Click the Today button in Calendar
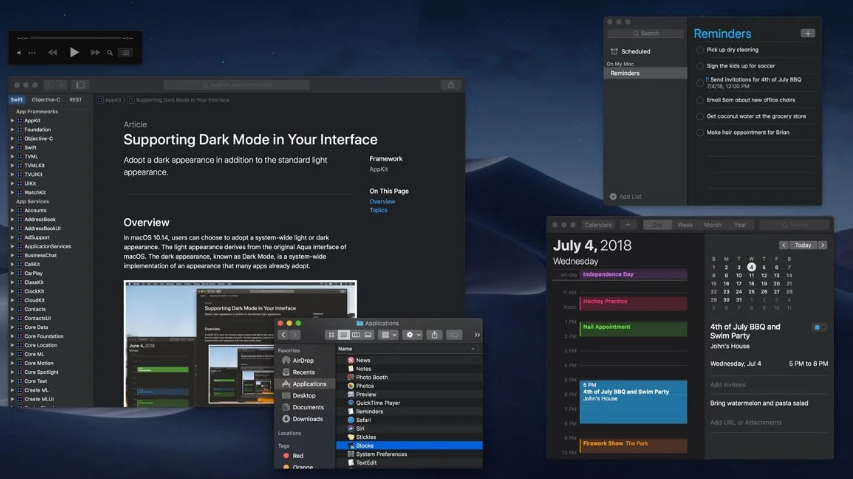 [803, 245]
